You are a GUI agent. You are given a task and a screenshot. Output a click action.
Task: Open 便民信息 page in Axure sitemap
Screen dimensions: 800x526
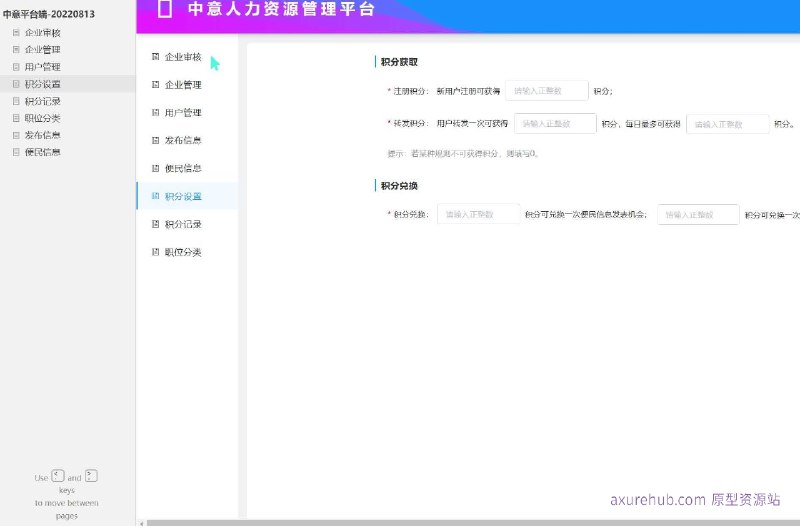point(43,152)
